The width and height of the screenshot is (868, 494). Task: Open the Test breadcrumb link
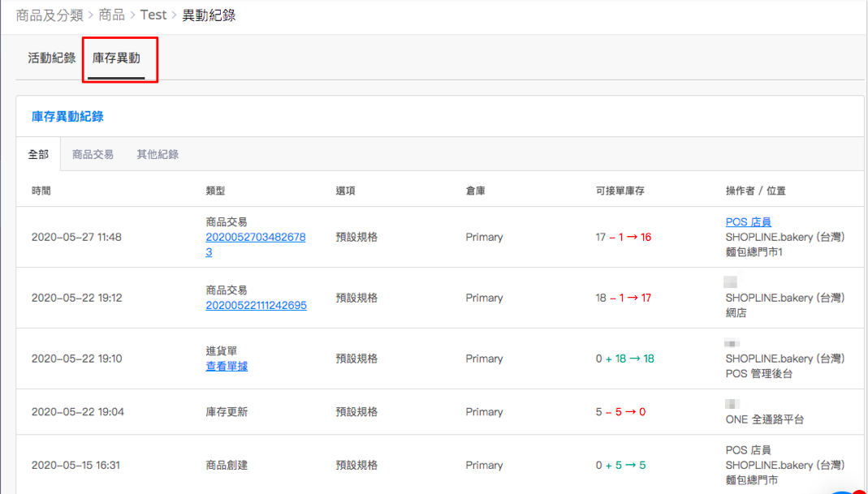pyautogui.click(x=153, y=15)
